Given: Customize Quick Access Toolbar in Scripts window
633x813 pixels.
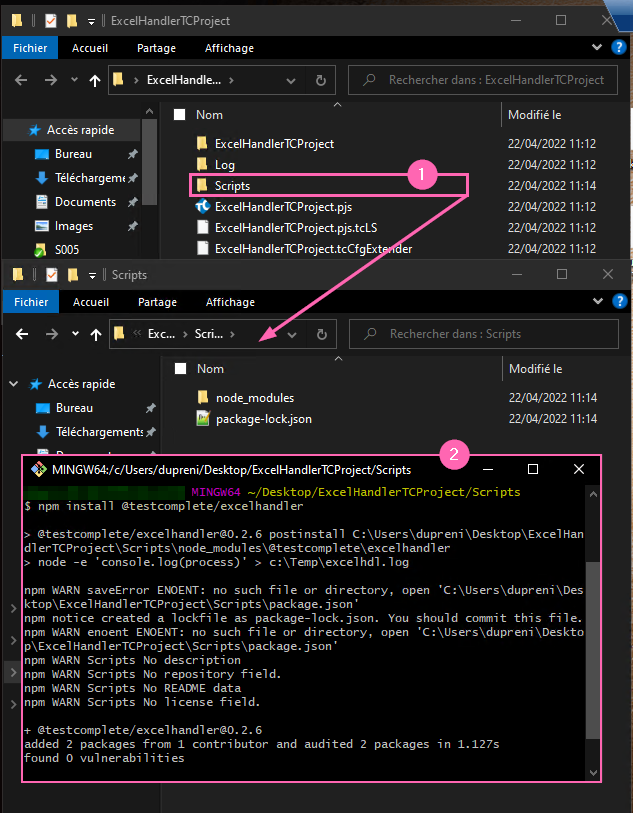Looking at the screenshot, I should (x=92, y=275).
